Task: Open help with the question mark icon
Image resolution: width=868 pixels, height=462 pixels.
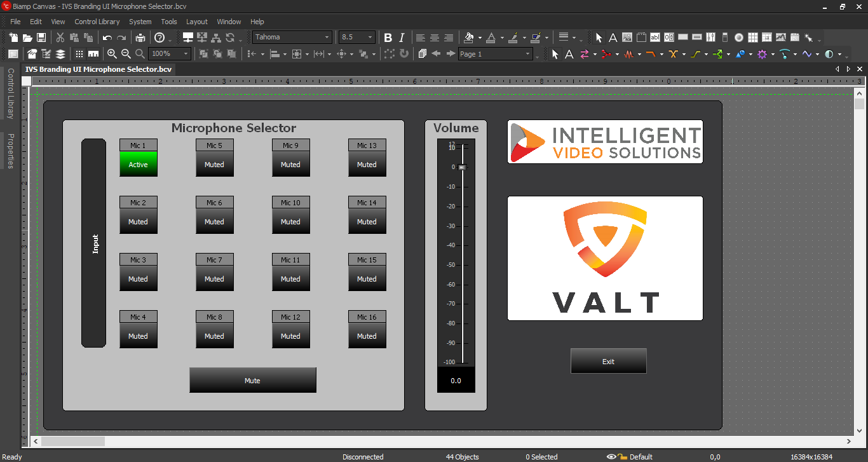Action: 159,37
